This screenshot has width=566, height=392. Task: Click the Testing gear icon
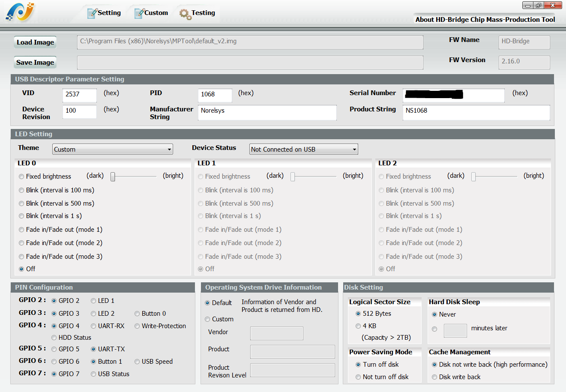click(185, 14)
